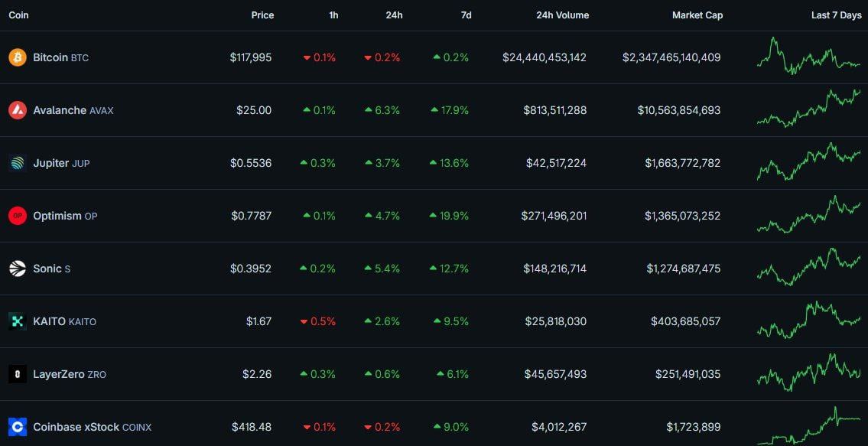Click Sonic 24h volume $148,216,714

tap(554, 269)
